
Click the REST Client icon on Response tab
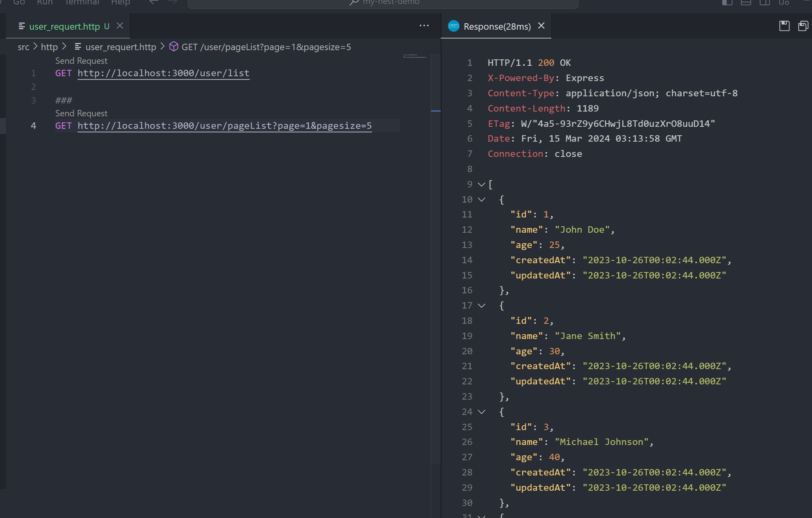tap(454, 26)
